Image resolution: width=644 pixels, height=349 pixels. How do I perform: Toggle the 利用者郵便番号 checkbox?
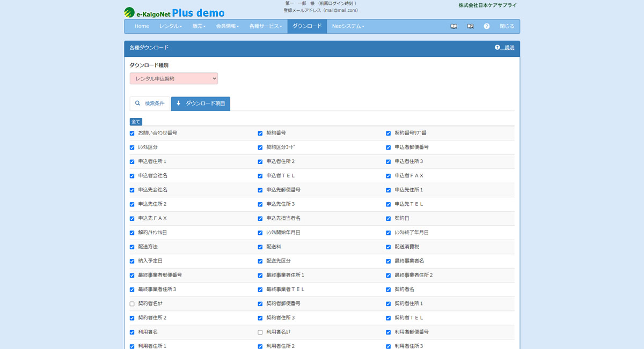coord(389,332)
